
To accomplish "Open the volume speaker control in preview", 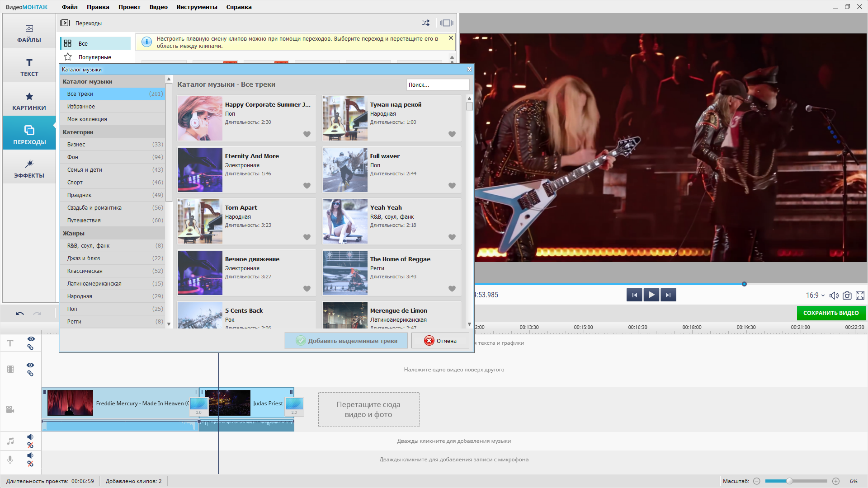I will click(834, 296).
